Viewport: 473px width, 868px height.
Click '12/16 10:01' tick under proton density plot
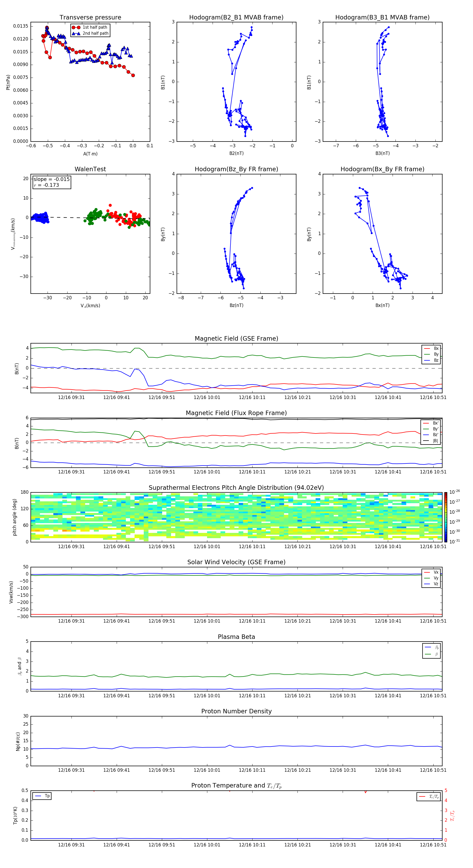(x=207, y=770)
